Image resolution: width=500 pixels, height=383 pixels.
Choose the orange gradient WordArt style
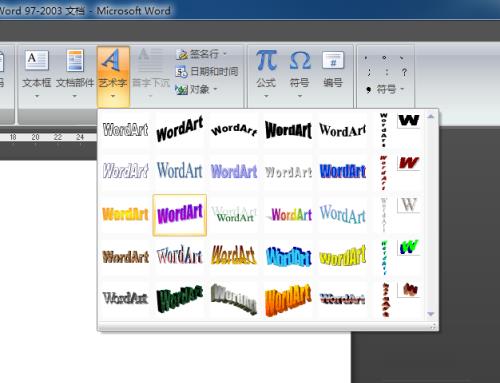click(x=125, y=214)
